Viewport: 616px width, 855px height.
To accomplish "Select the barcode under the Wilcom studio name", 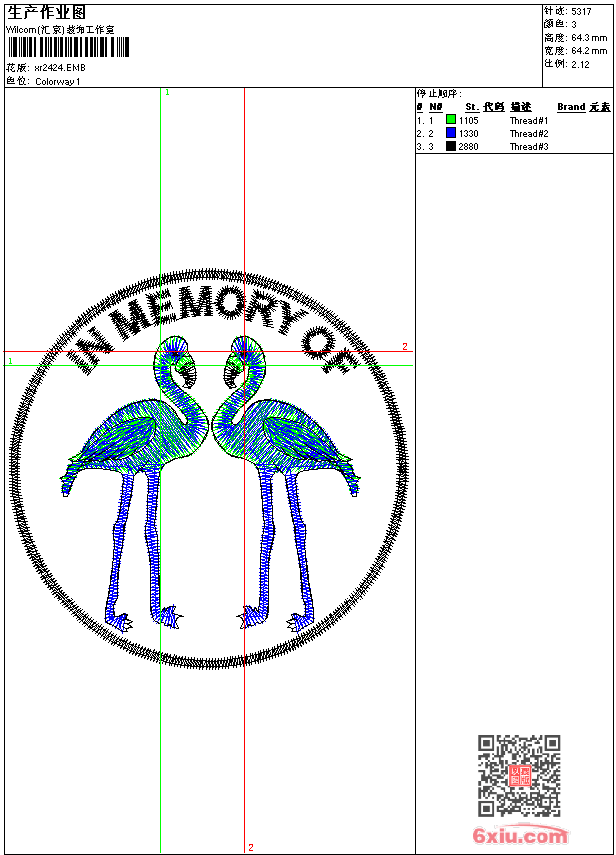I will pyautogui.click(x=69, y=47).
